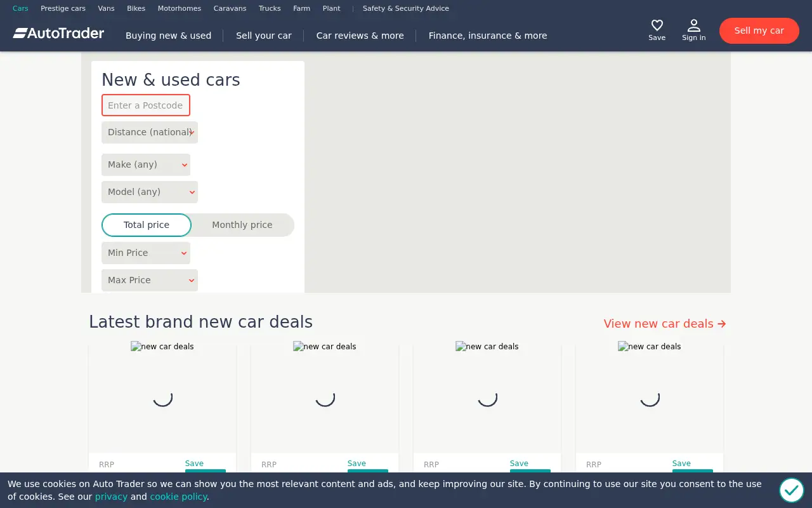This screenshot has width=812, height=508.
Task: Click the Sign in person icon
Action: pyautogui.click(x=694, y=25)
